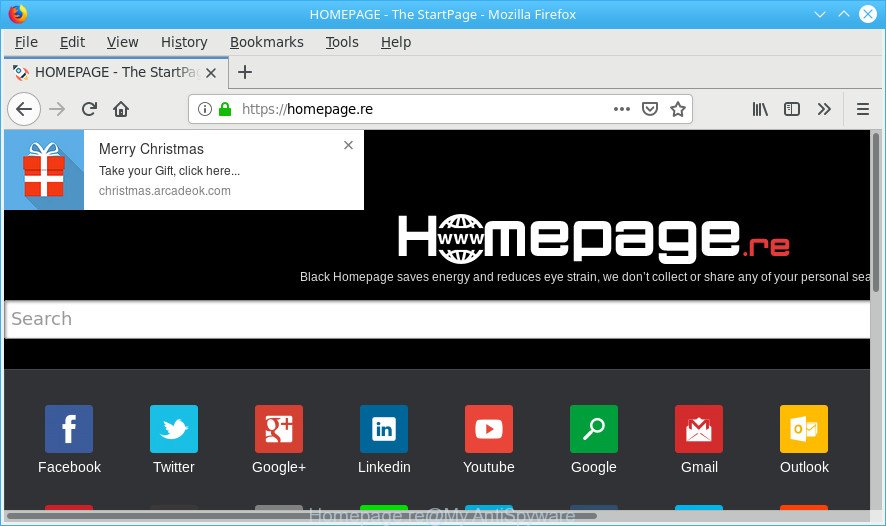Screen dimensions: 886x526
Task: Select the HOMEPAGE - The StartPage tab
Action: (116, 72)
